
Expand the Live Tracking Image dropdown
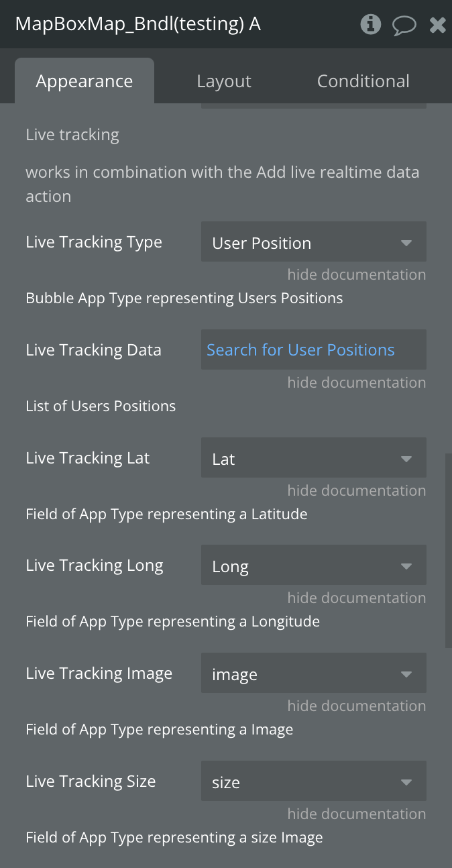coord(314,673)
